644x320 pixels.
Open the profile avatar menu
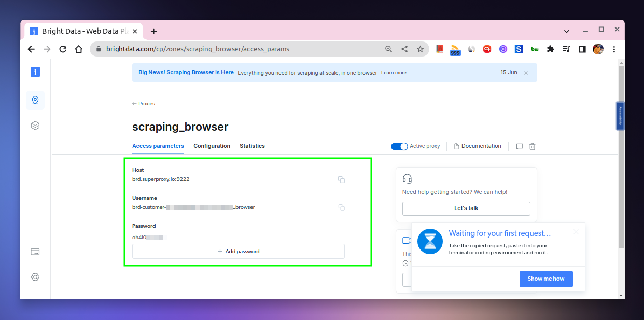(x=598, y=49)
